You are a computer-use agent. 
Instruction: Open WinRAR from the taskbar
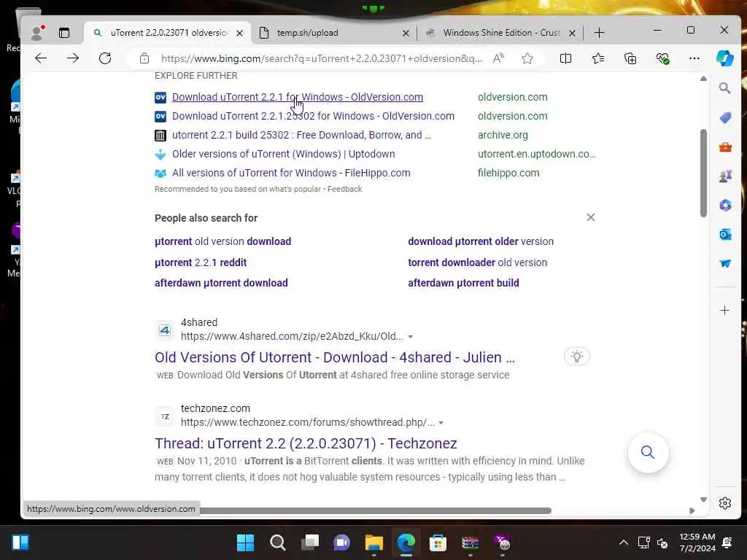[470, 542]
